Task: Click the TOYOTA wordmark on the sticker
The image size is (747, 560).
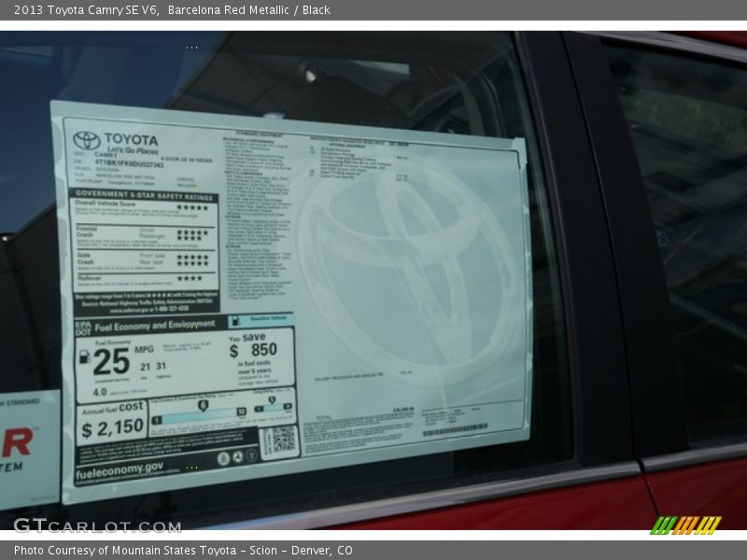Action: pyautogui.click(x=131, y=139)
